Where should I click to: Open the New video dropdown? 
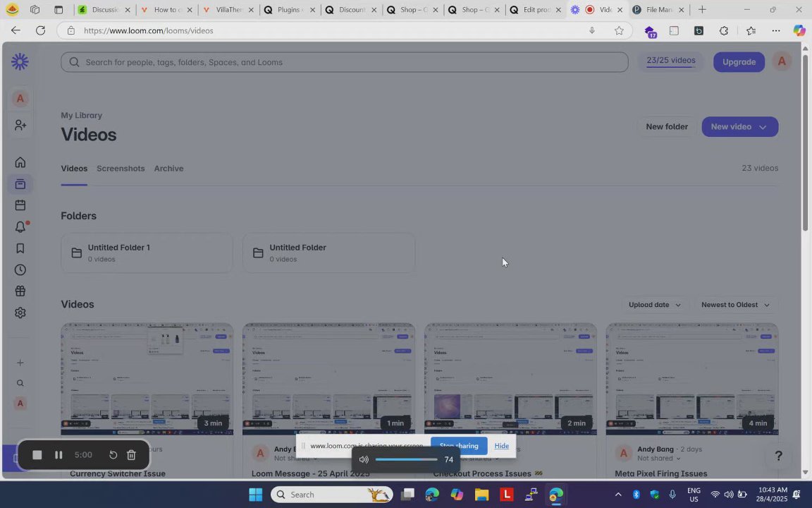(739, 127)
